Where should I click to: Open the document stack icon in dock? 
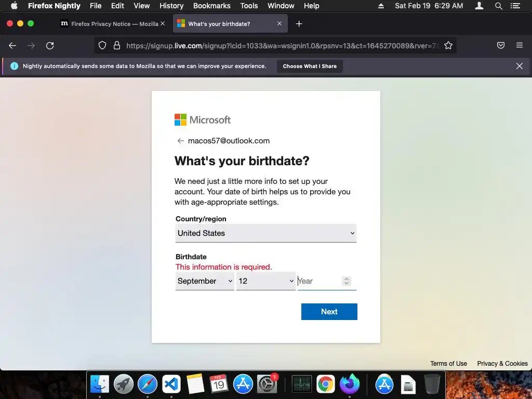pyautogui.click(x=408, y=384)
